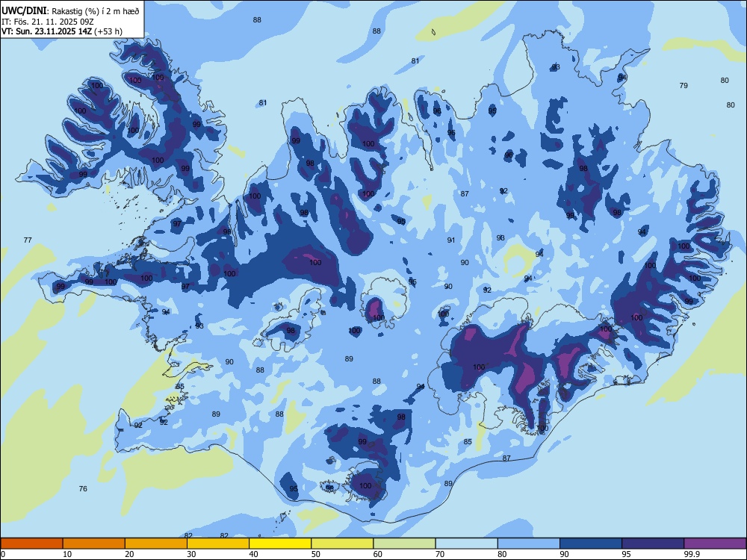Click the '79' humidity value on the map

click(x=684, y=86)
